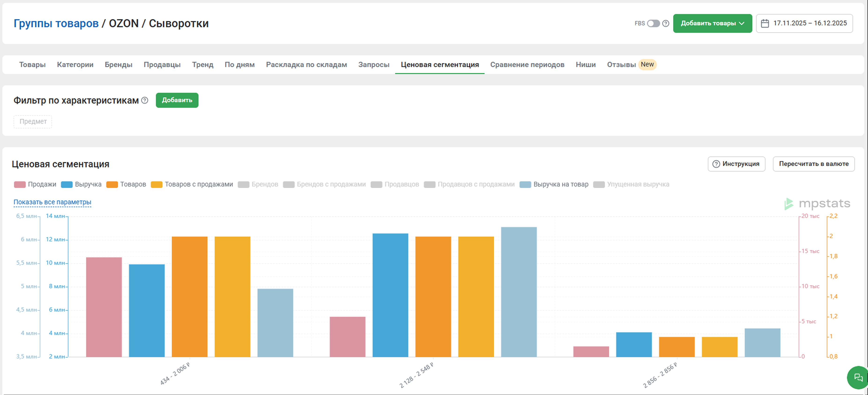Expand Показать все параметры

[x=52, y=202]
